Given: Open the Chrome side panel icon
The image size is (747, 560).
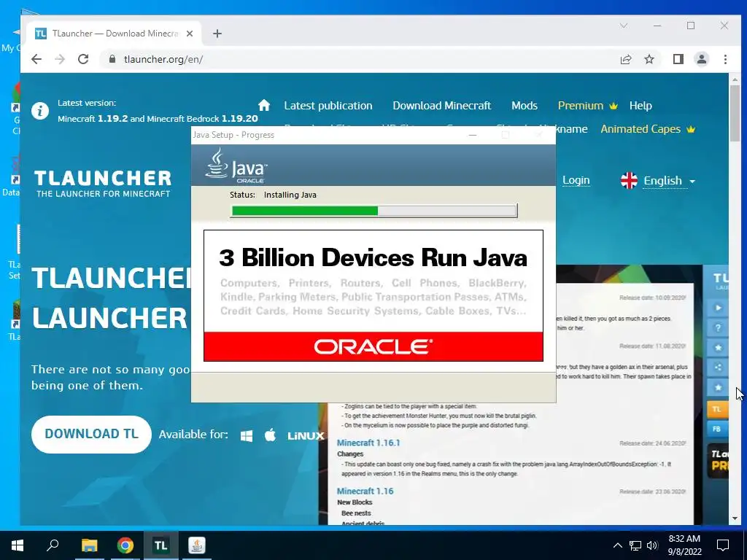Looking at the screenshot, I should click(x=678, y=59).
